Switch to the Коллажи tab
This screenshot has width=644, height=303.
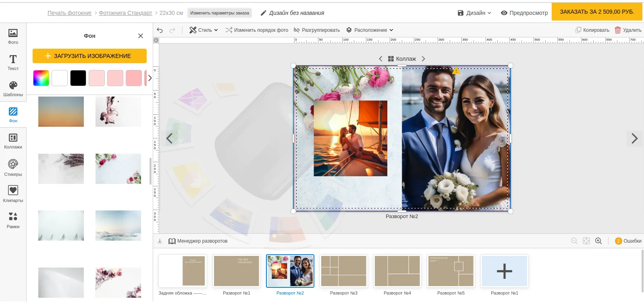click(13, 141)
